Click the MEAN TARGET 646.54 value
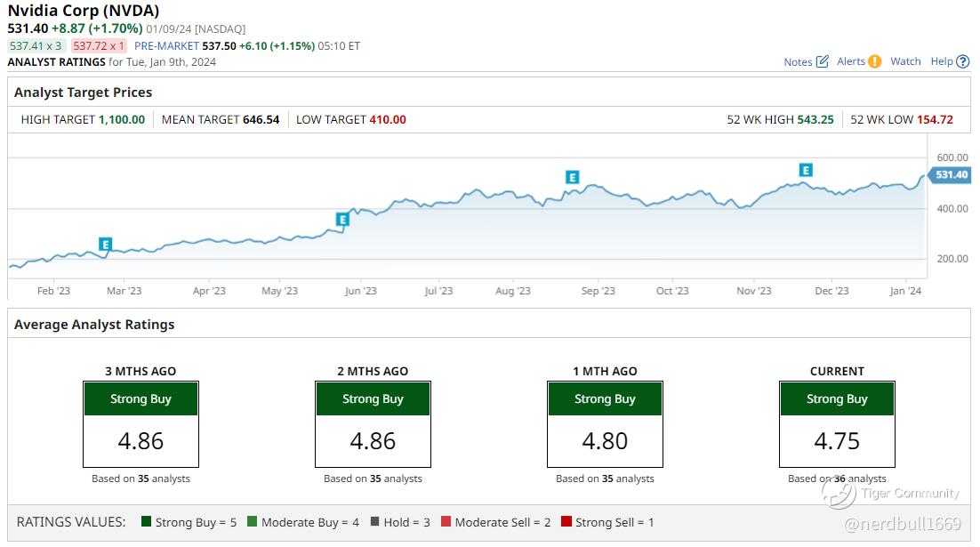This screenshot has width=980, height=547. [261, 119]
